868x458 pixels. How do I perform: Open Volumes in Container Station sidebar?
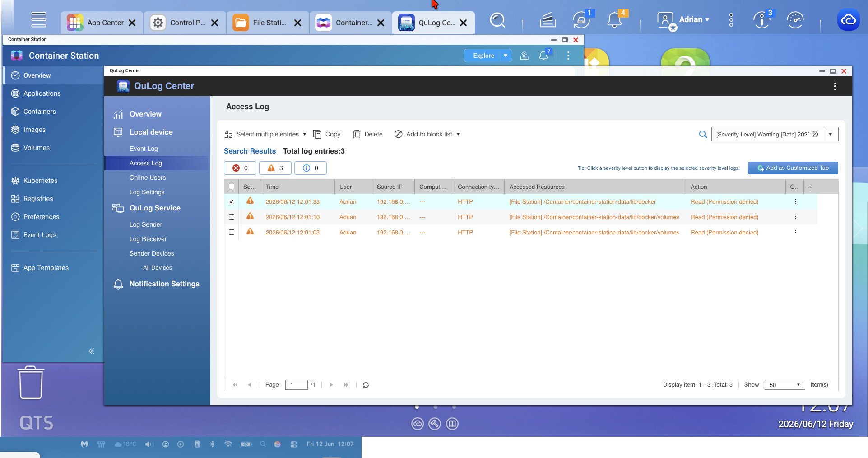(37, 148)
